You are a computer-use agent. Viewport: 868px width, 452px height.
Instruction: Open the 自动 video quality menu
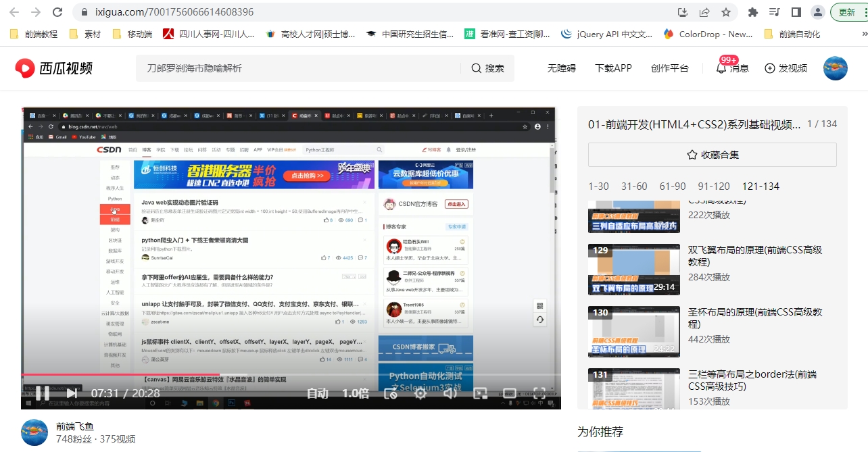[318, 393]
